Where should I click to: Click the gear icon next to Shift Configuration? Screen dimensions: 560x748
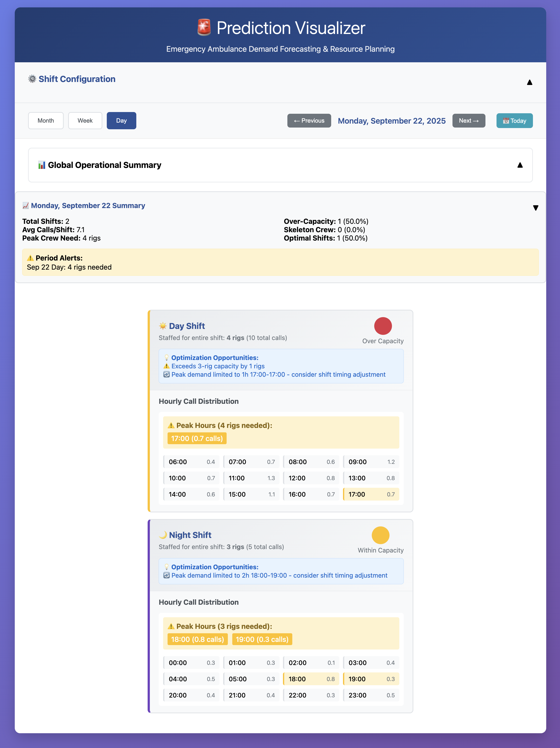[32, 79]
